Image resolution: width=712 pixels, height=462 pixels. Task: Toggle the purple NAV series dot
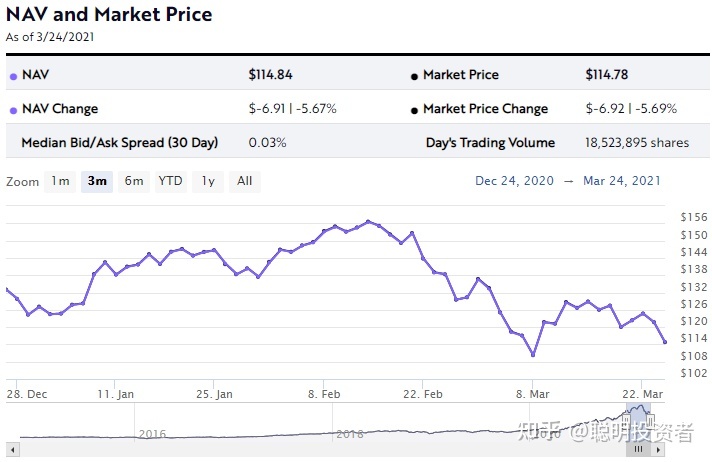(x=14, y=76)
